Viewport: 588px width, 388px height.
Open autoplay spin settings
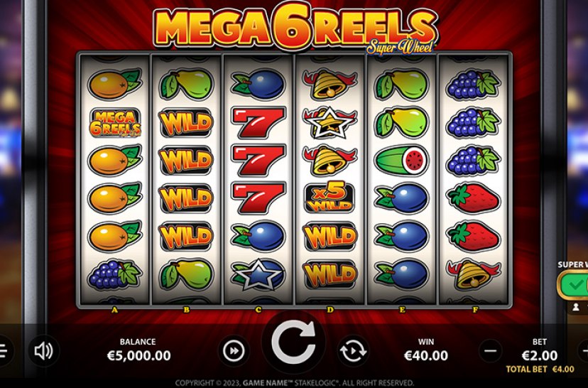tap(353, 351)
